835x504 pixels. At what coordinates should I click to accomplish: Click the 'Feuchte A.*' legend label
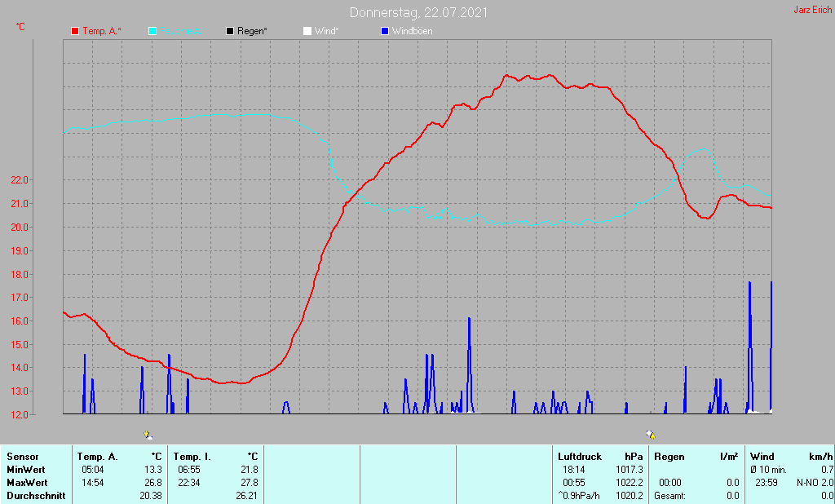coord(183,31)
